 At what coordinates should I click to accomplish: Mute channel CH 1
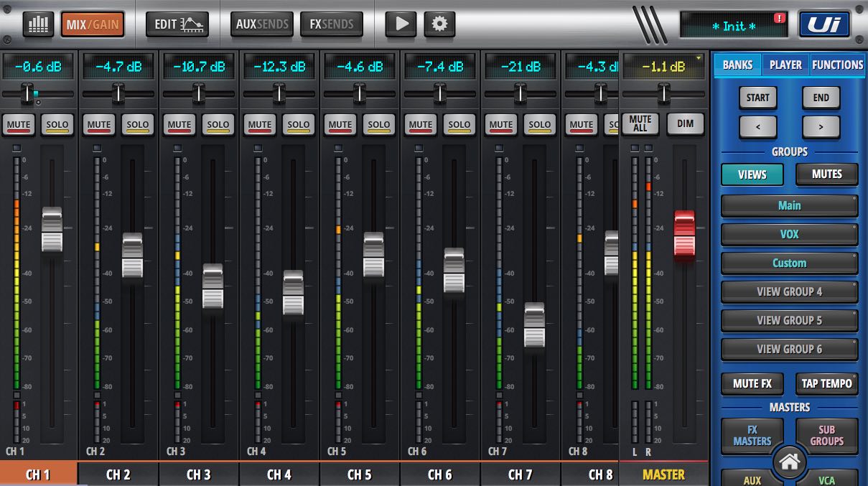pos(19,125)
